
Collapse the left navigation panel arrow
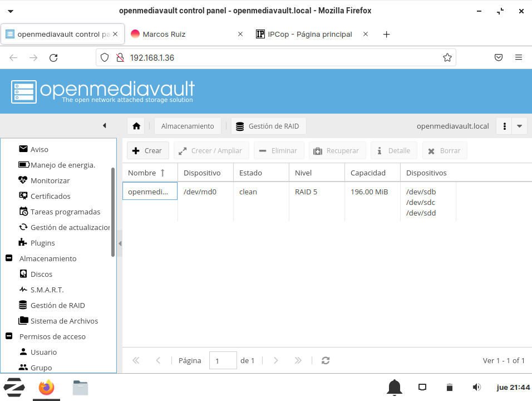(x=104, y=126)
